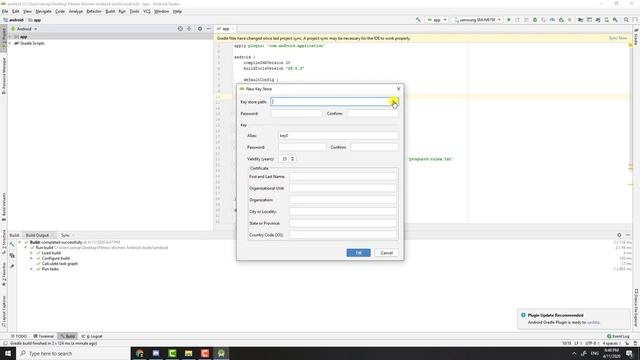The width and height of the screenshot is (640, 360).
Task: Expand the Load build node
Action: (x=31, y=253)
